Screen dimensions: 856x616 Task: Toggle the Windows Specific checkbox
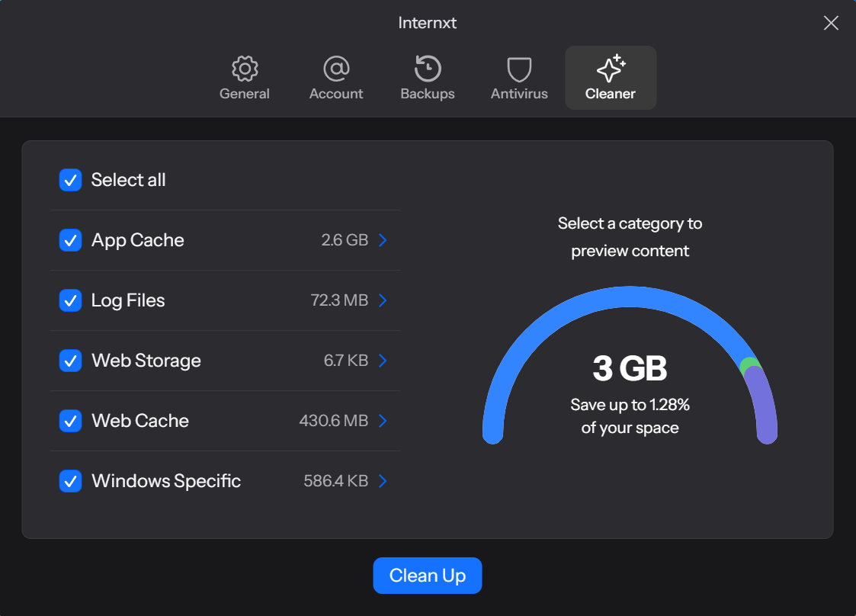point(70,481)
